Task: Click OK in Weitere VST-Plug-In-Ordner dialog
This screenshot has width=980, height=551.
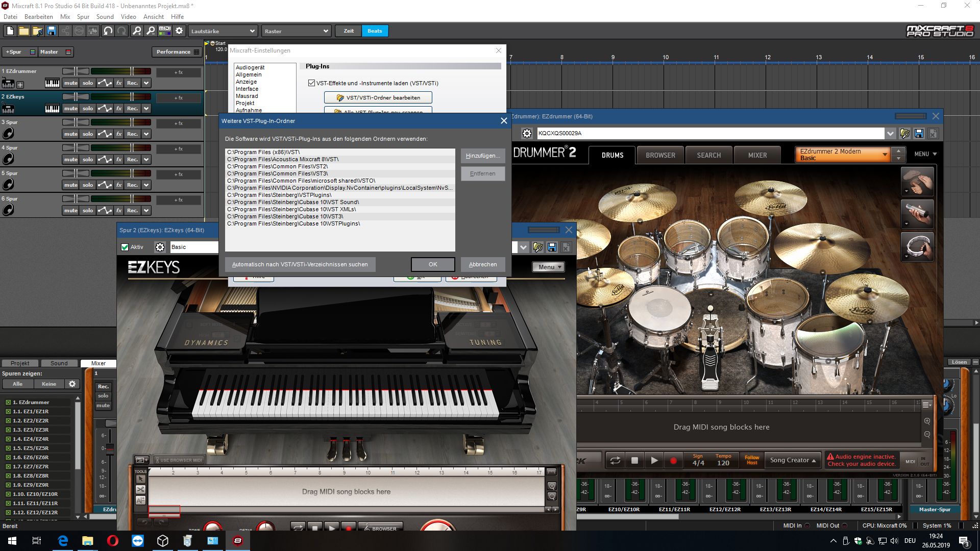Action: coord(433,265)
